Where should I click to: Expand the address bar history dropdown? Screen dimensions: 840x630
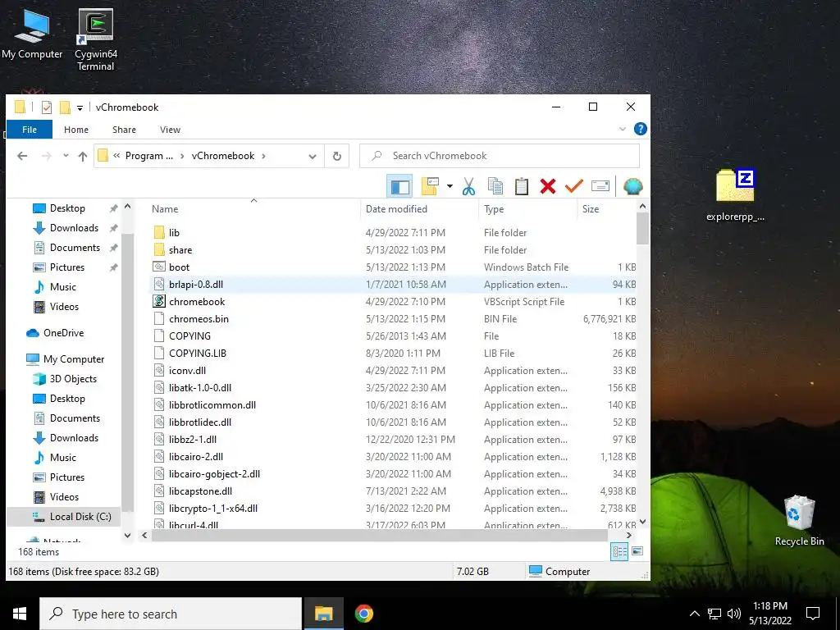click(313, 156)
